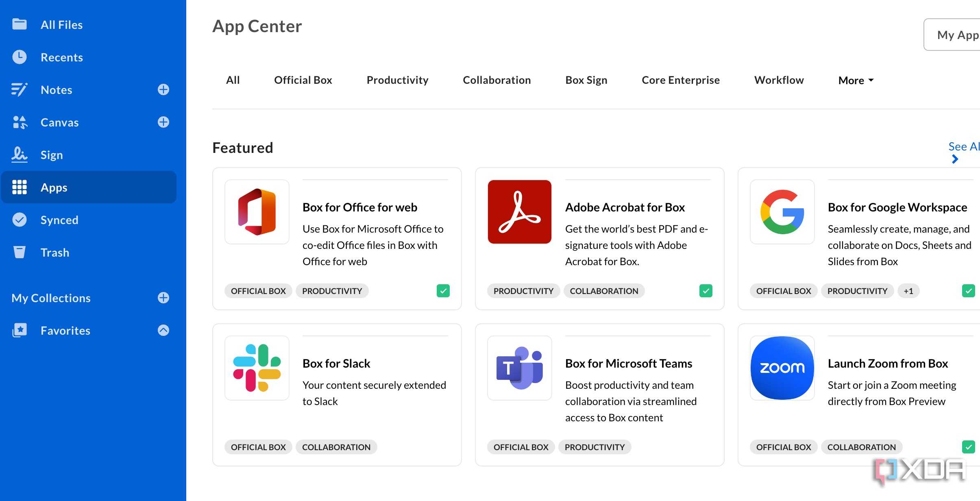Open Box for Office for web title

360,207
